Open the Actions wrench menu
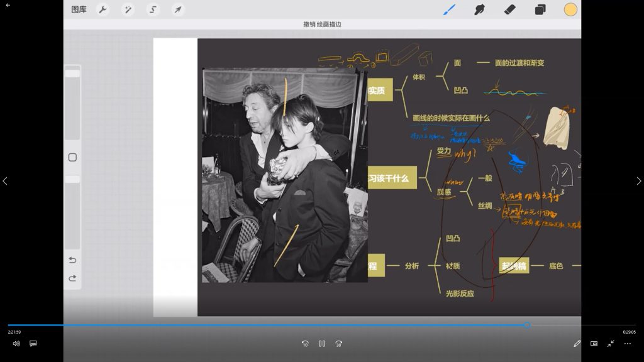 click(103, 9)
